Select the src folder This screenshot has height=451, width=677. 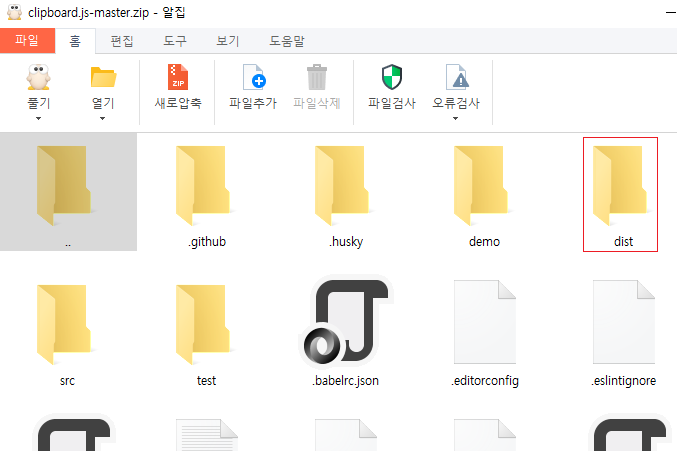tap(64, 325)
